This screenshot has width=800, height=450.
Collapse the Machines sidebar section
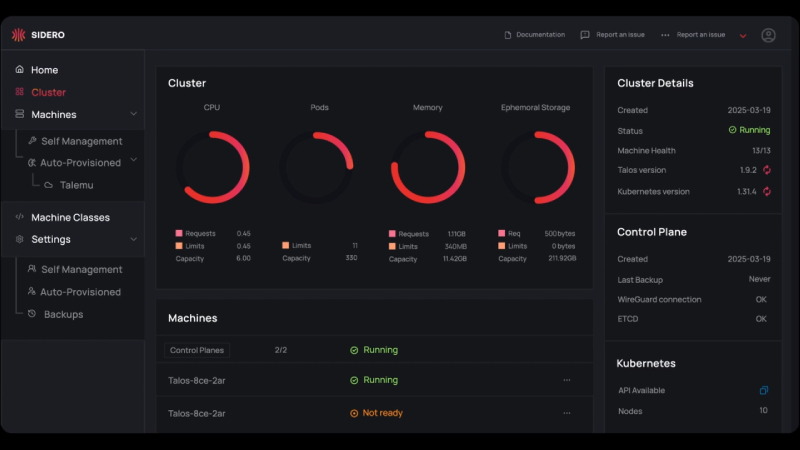coord(133,114)
